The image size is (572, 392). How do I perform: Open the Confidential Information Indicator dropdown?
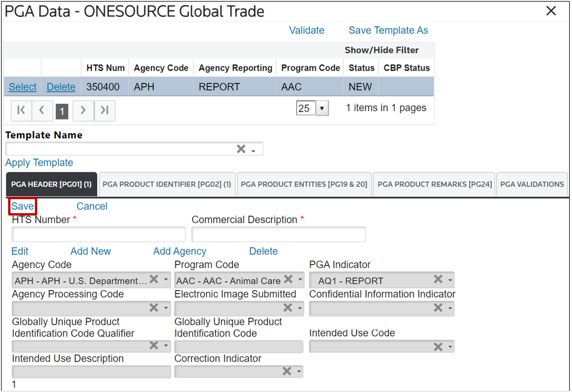click(x=450, y=309)
